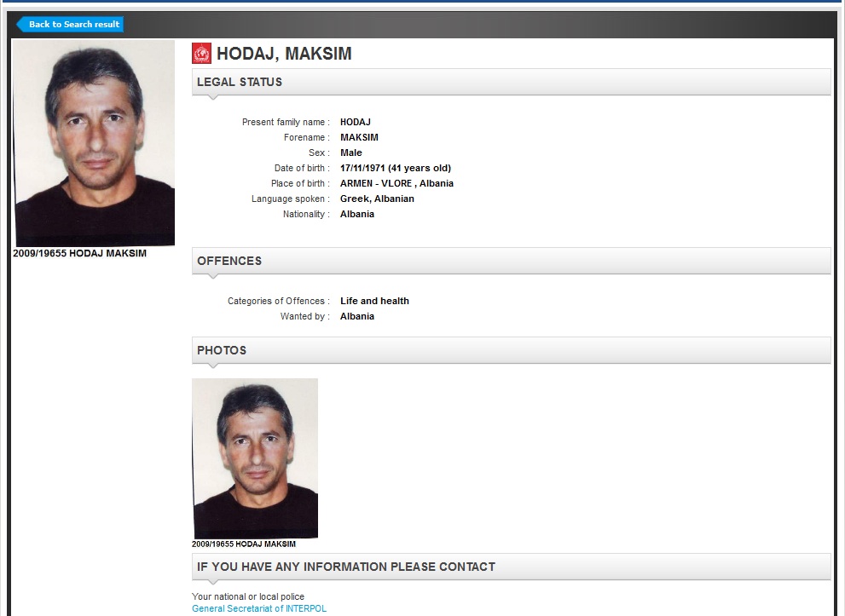845x616 pixels.
Task: Open the General Secretariat of INTERPOL link
Action: point(259,608)
